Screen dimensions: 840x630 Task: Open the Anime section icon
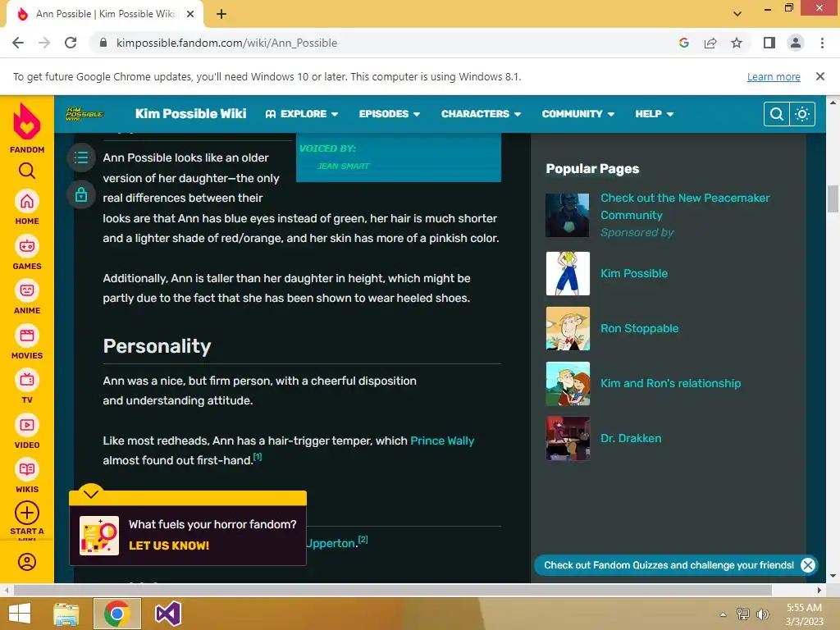point(27,291)
